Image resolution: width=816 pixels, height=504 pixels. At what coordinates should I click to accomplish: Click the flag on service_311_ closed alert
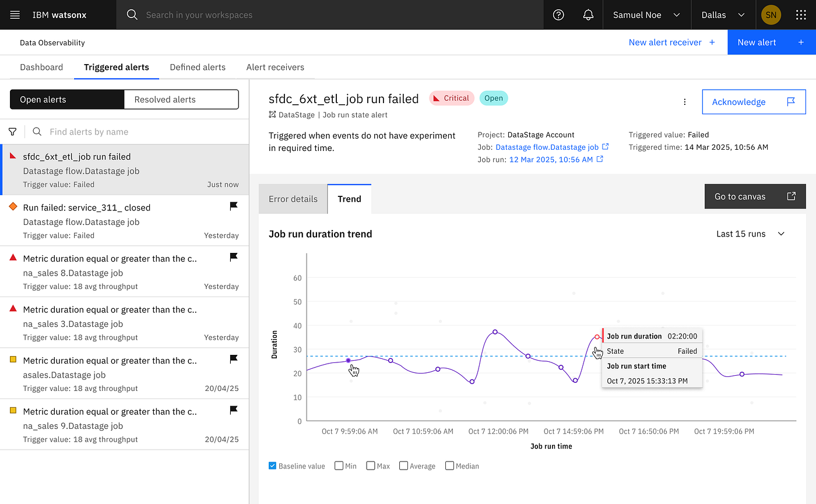(x=234, y=206)
